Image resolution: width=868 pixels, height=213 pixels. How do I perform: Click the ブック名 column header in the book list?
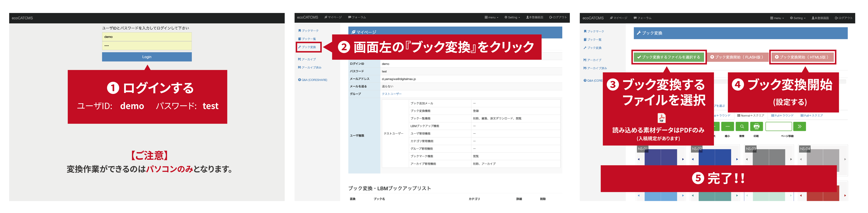pyautogui.click(x=379, y=199)
